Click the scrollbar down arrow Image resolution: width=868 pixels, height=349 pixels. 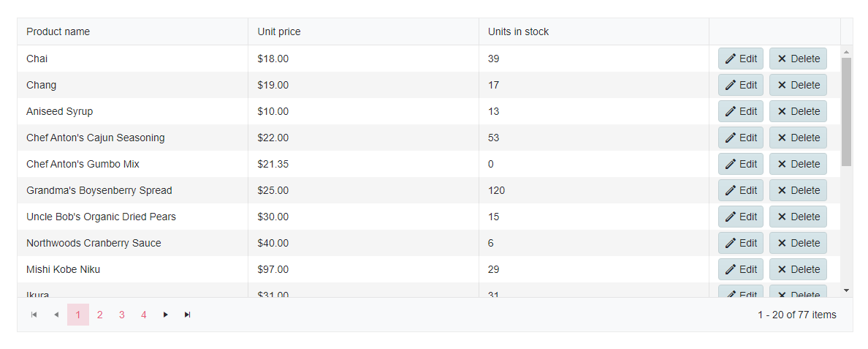[x=846, y=290]
